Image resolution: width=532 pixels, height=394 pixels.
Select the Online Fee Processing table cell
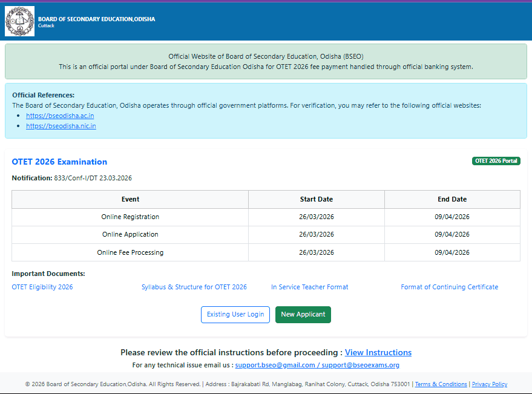[130, 252]
